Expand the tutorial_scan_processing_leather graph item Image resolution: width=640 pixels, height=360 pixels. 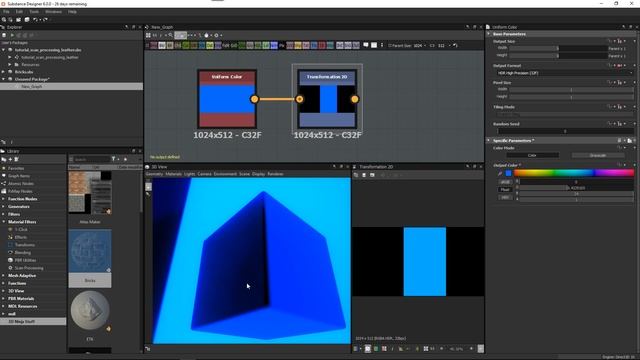point(10,58)
